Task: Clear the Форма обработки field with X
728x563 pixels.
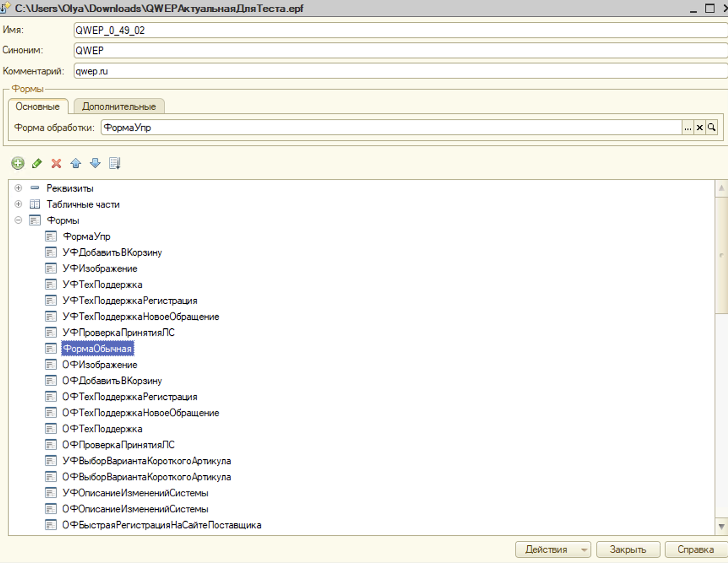Action: [700, 128]
